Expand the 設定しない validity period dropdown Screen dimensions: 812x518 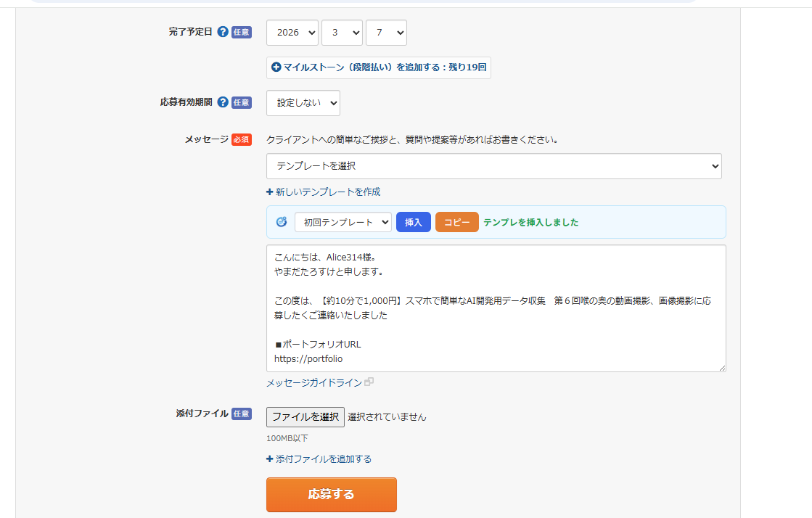[x=303, y=102]
